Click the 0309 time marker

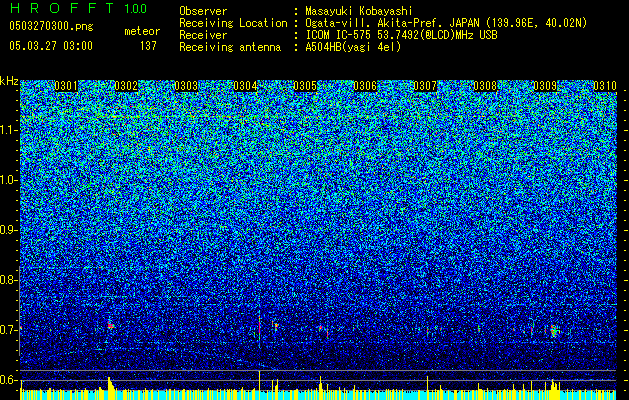pos(545,86)
